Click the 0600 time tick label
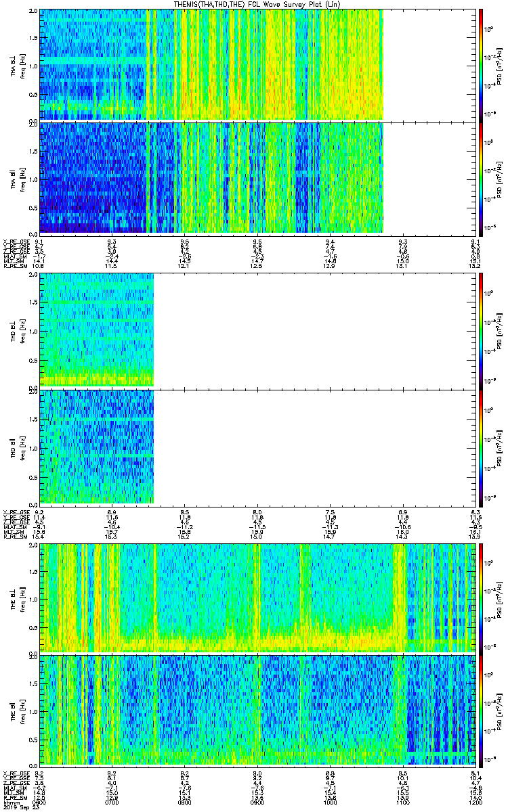508x812 pixels. pyautogui.click(x=39, y=803)
